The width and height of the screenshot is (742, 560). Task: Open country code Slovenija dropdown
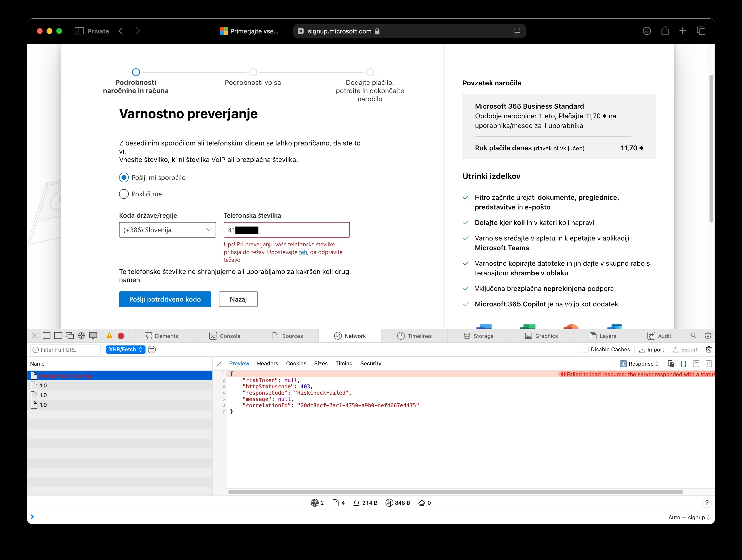coord(167,230)
